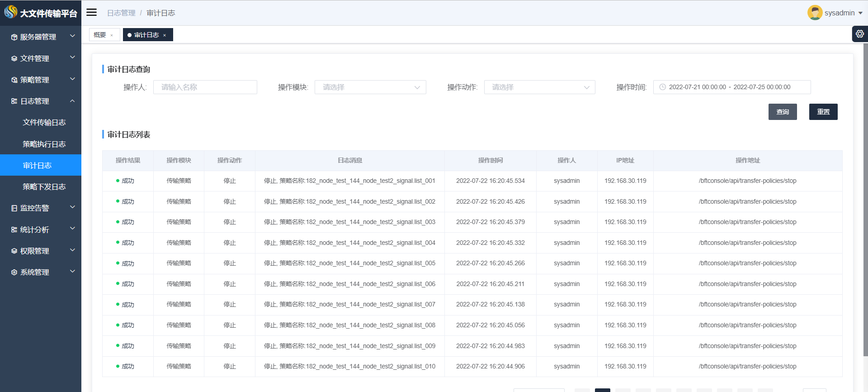Viewport: 868px width, 392px height.
Task: Click the platform logo icon
Action: point(10,12)
